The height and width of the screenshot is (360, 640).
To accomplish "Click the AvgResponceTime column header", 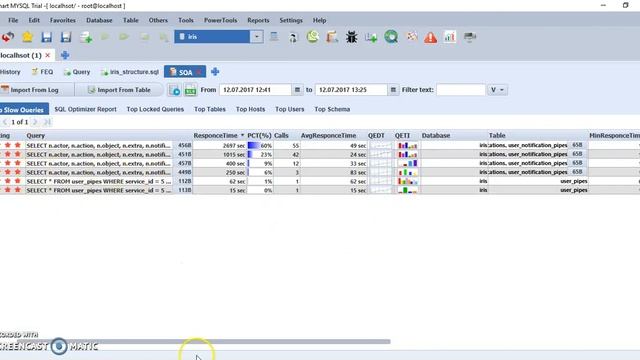I will click(x=328, y=136).
